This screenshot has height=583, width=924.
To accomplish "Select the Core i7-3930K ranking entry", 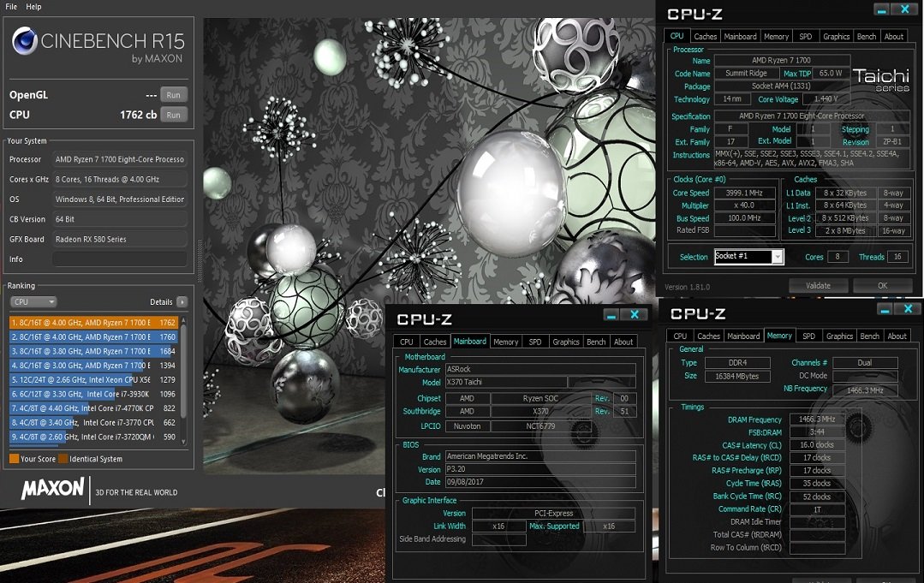I will click(93, 394).
